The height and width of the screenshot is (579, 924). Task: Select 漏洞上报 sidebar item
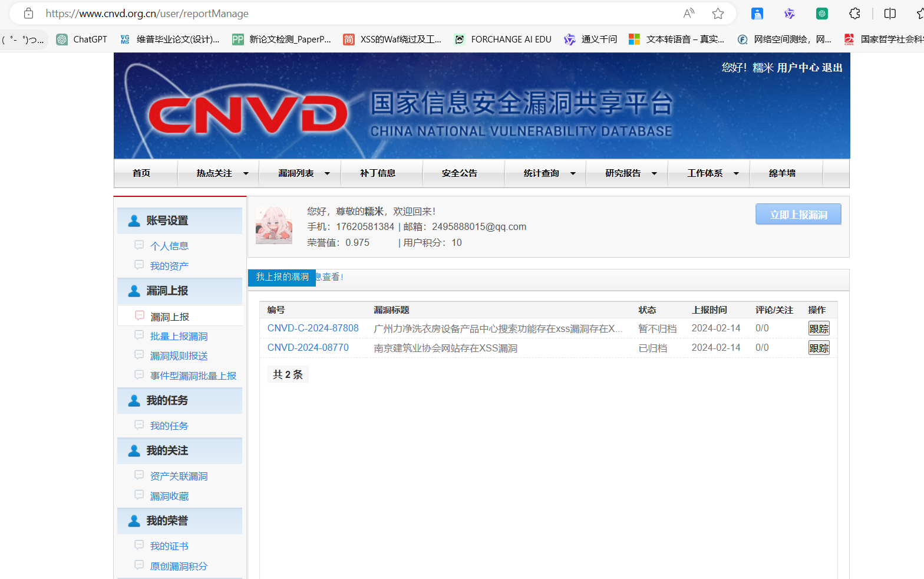click(170, 317)
